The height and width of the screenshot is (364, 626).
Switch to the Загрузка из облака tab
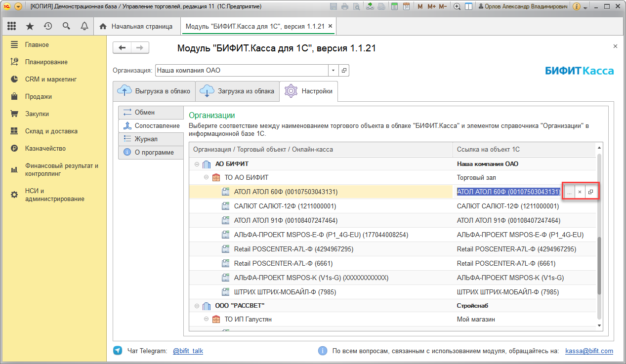237,91
